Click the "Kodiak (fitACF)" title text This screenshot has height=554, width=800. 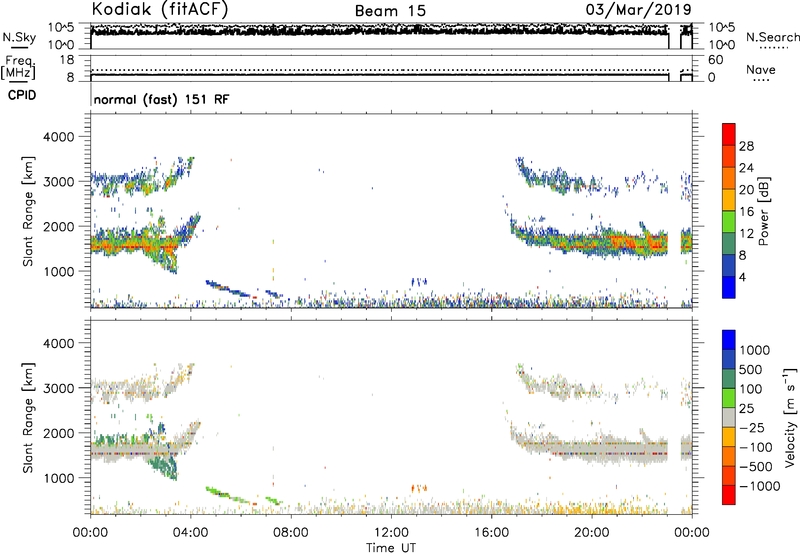[160, 9]
